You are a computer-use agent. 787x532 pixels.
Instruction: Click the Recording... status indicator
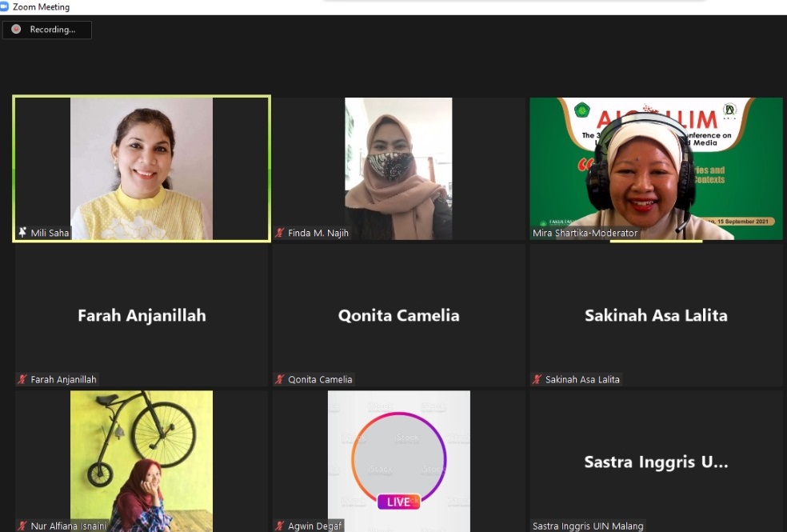click(47, 30)
